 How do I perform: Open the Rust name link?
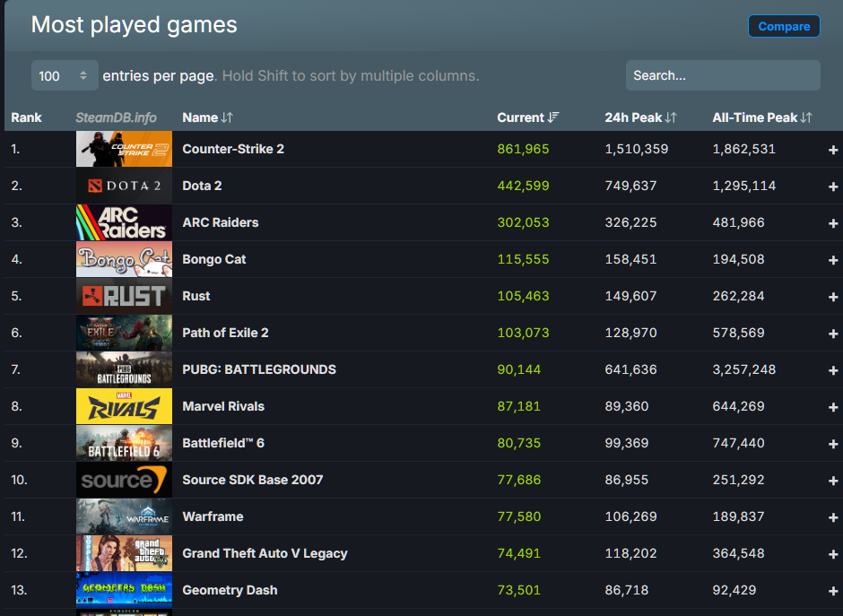click(x=196, y=296)
